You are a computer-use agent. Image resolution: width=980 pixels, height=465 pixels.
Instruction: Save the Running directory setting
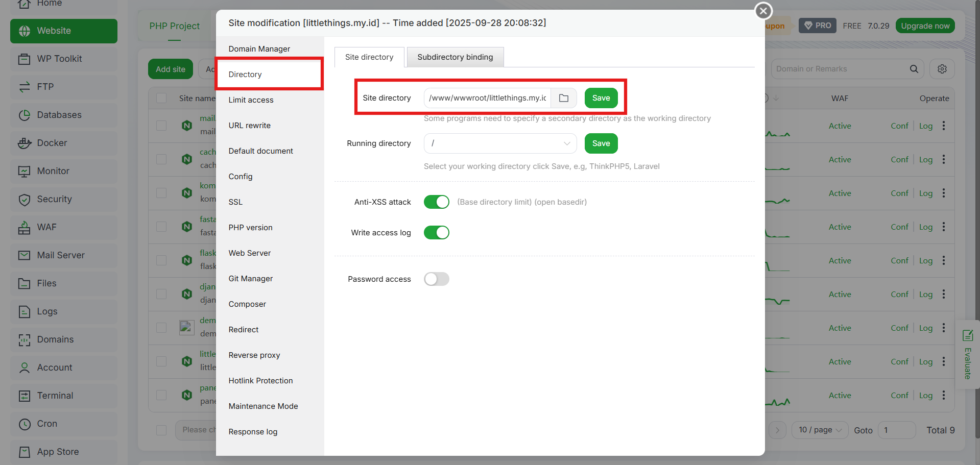point(601,143)
